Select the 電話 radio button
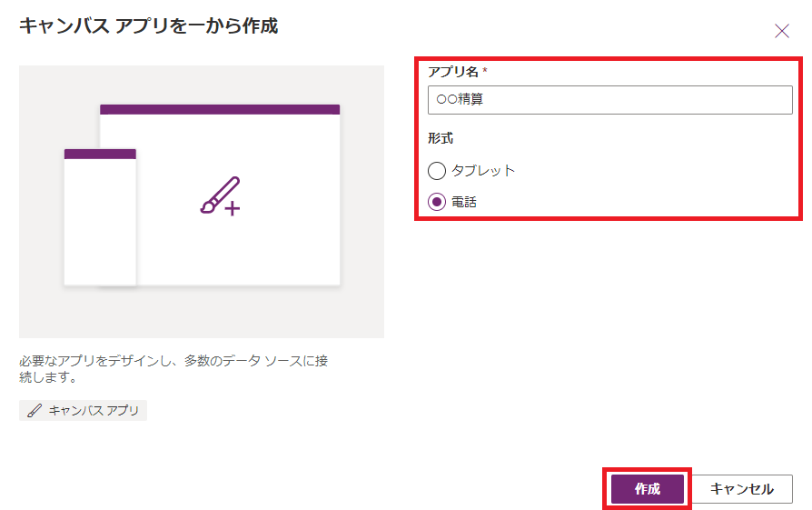This screenshot has height=510, width=812. pyautogui.click(x=437, y=202)
